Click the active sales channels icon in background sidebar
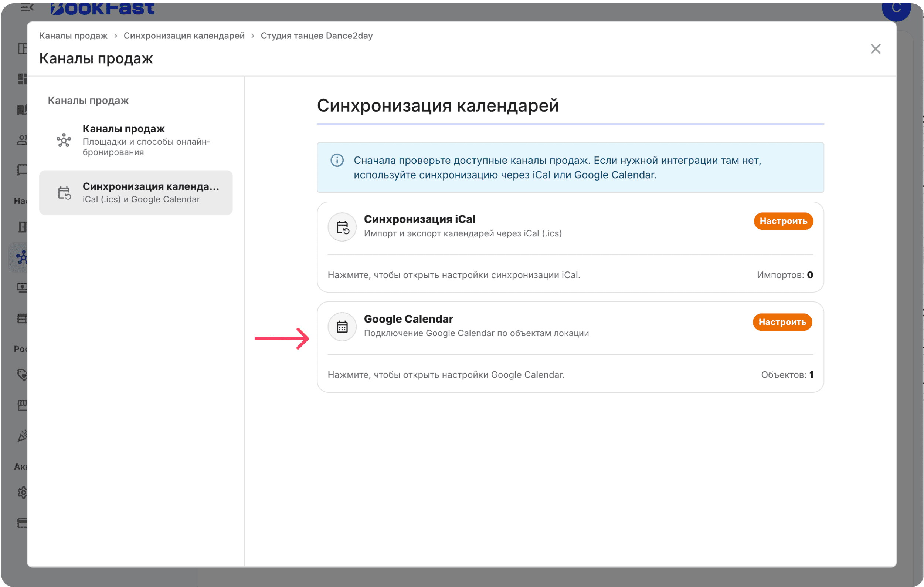The height and width of the screenshot is (587, 924). pyautogui.click(x=21, y=257)
